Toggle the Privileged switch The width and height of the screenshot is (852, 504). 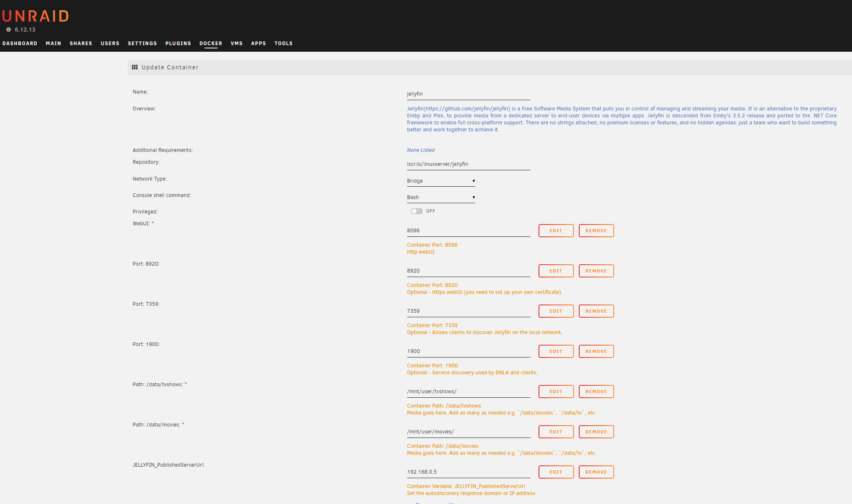[417, 211]
